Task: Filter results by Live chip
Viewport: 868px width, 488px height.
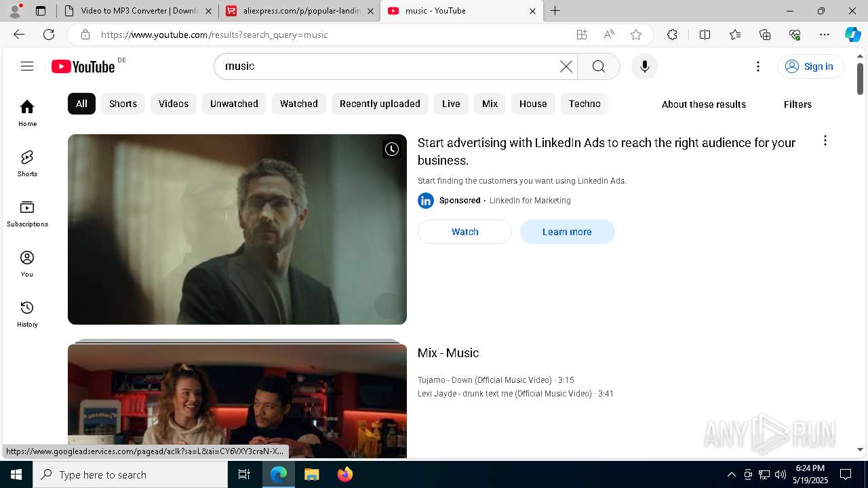Action: pos(451,104)
